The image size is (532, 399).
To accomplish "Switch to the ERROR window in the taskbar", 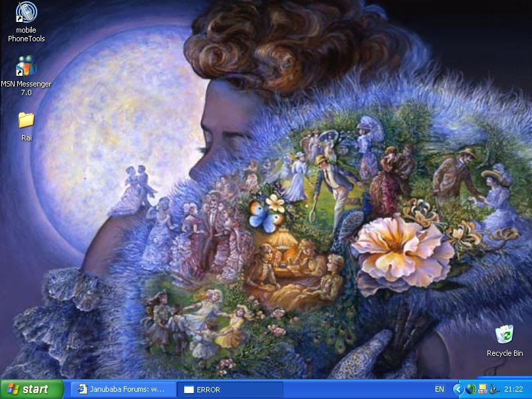I will pos(230,389).
